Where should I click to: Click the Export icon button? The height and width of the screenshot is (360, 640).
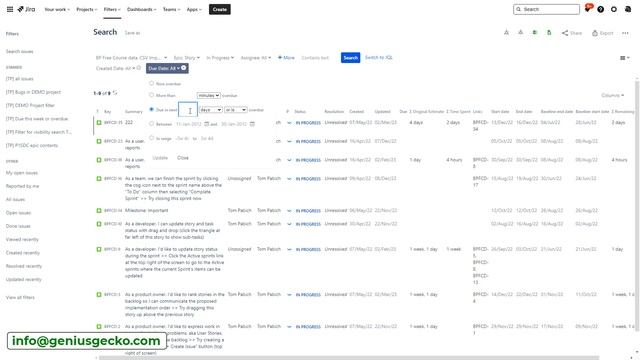(x=602, y=33)
